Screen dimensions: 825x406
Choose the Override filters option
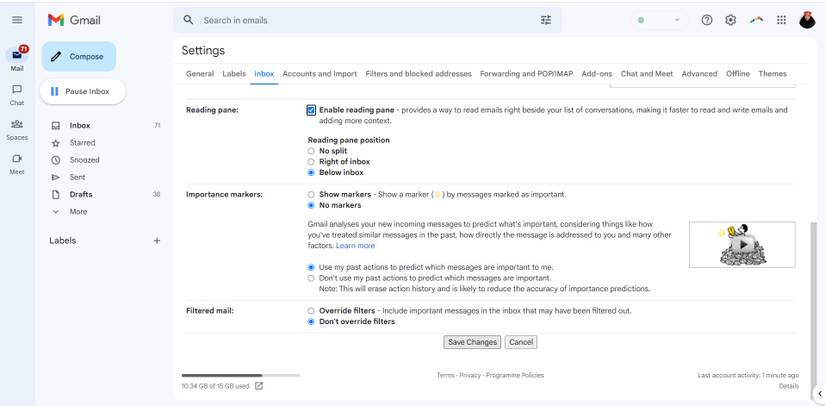coord(311,311)
